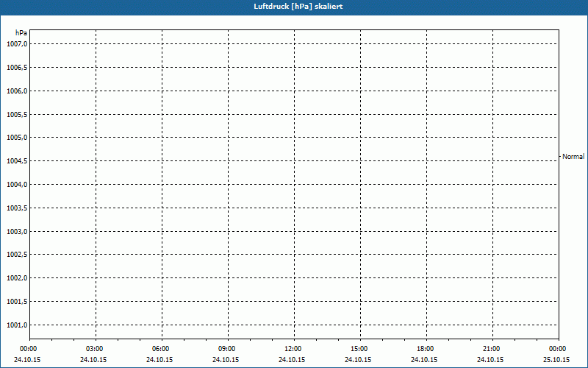Click the 1002,5 pressure axis label
Viewport: 588px width, 368px height.
16,255
